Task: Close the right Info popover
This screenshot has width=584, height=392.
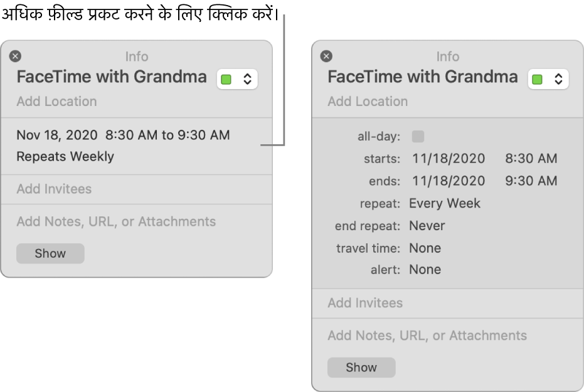Action: (326, 56)
